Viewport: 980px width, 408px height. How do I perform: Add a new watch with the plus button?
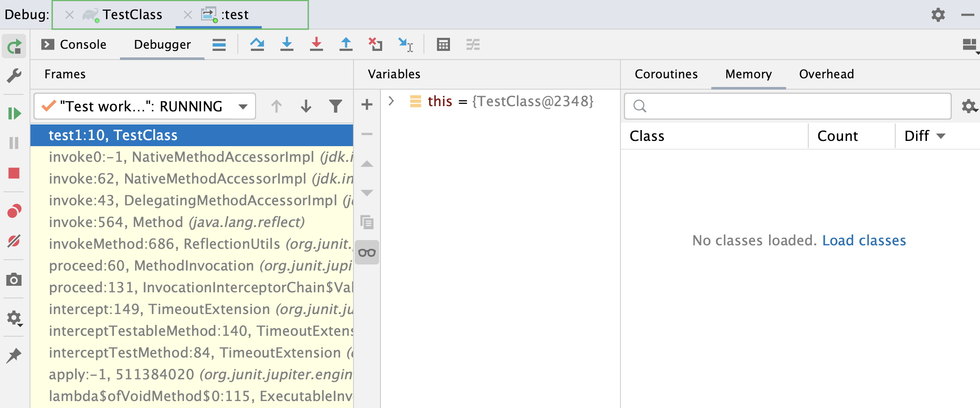pos(367,104)
